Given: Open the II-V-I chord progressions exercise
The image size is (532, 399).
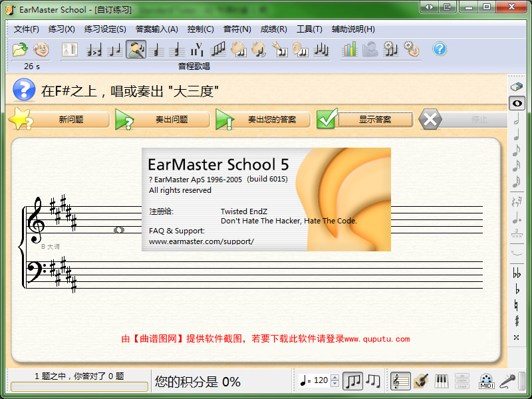Looking at the screenshot, I should 197,50.
